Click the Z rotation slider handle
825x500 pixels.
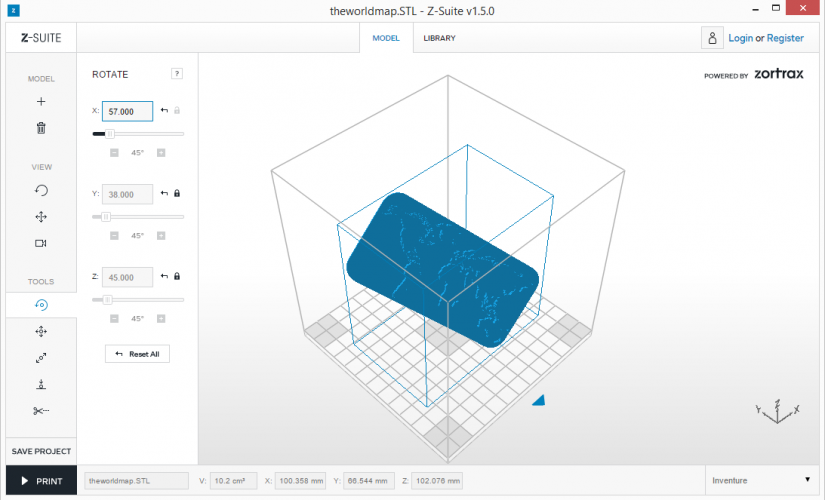(x=107, y=300)
